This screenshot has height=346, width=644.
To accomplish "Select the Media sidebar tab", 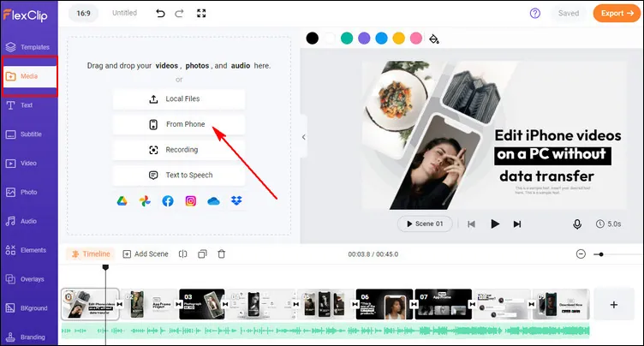I will [x=29, y=76].
